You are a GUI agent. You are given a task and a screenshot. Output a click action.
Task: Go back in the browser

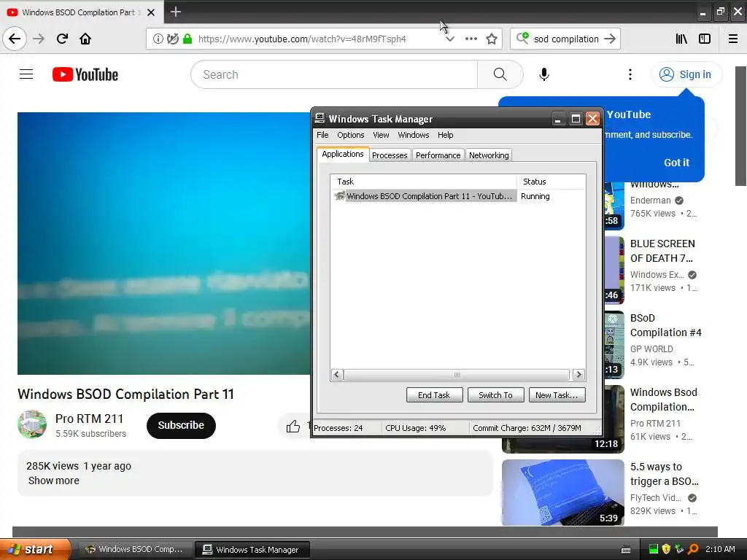pyautogui.click(x=15, y=39)
